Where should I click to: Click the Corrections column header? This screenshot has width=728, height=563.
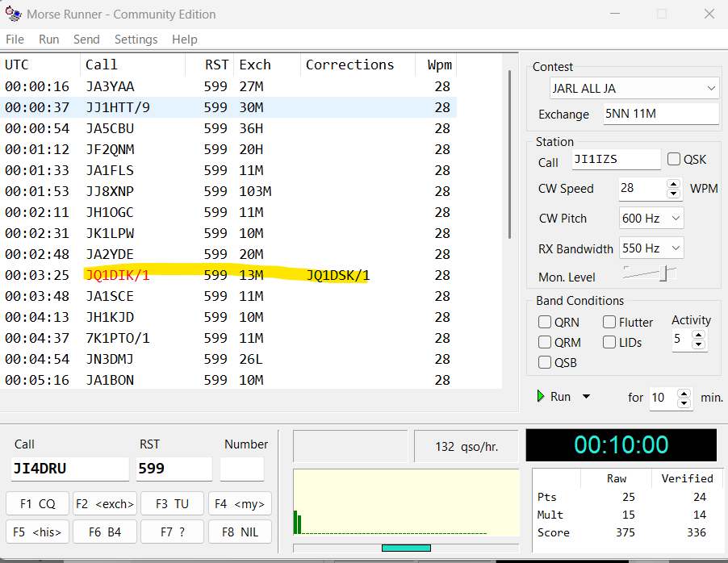(x=358, y=65)
